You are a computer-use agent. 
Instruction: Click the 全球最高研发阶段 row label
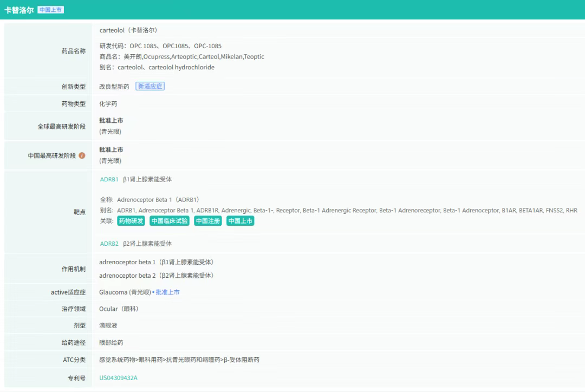[62, 127]
